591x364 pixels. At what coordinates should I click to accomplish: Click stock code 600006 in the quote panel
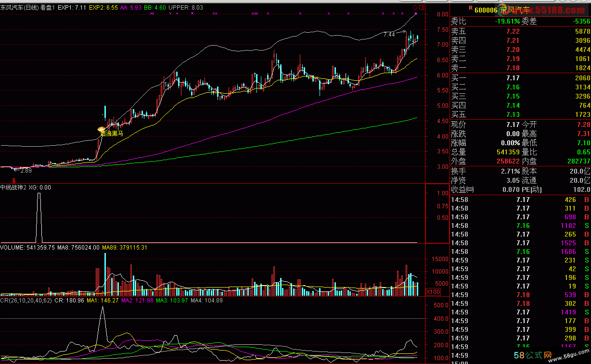[x=486, y=10]
